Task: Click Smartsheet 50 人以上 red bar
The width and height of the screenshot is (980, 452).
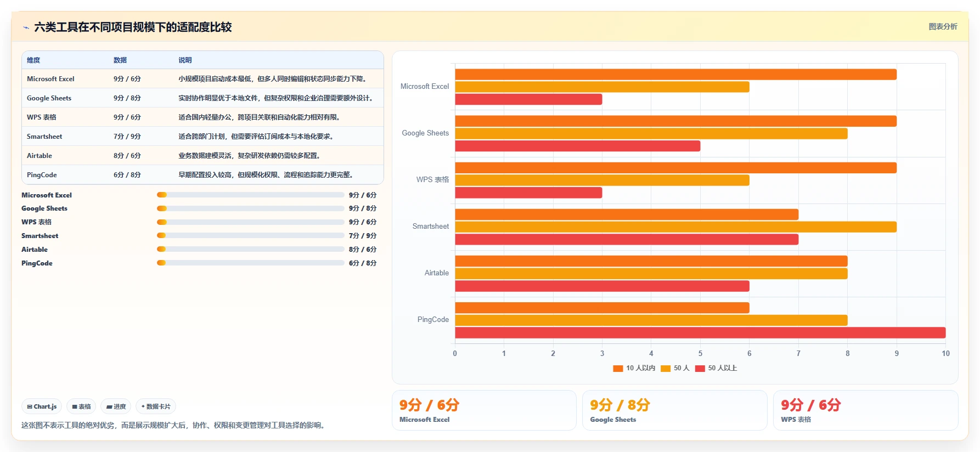Action: pyautogui.click(x=627, y=239)
